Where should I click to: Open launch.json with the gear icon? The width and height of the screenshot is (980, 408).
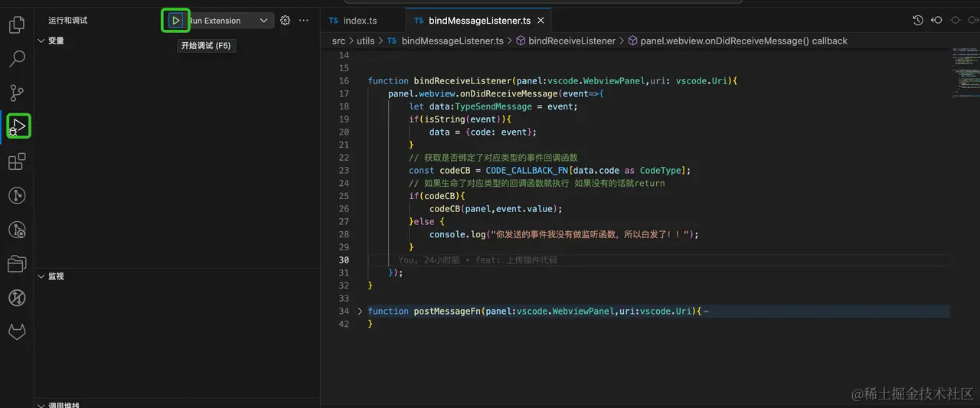click(285, 21)
